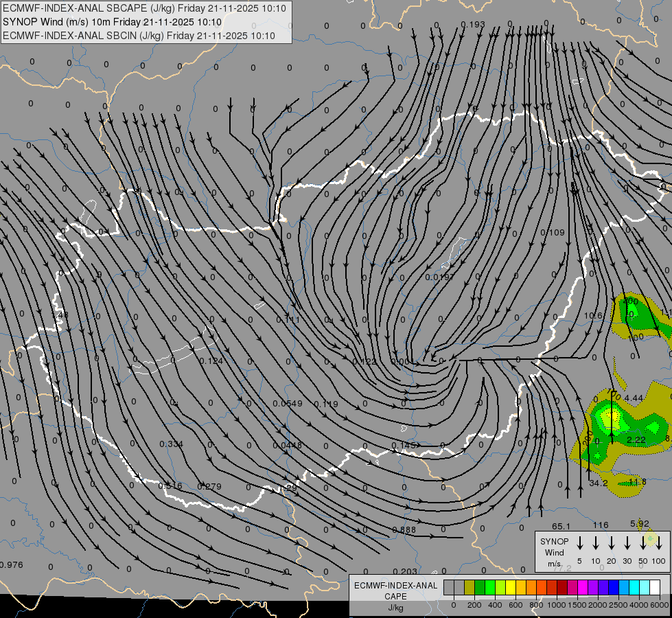Select the 100 m/s wind arrow symbol
This screenshot has width=672, height=618.
click(x=659, y=543)
